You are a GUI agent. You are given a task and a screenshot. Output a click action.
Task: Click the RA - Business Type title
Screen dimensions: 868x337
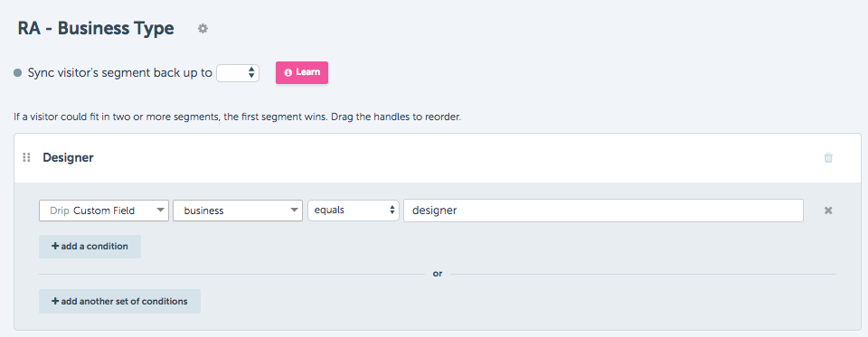[96, 28]
